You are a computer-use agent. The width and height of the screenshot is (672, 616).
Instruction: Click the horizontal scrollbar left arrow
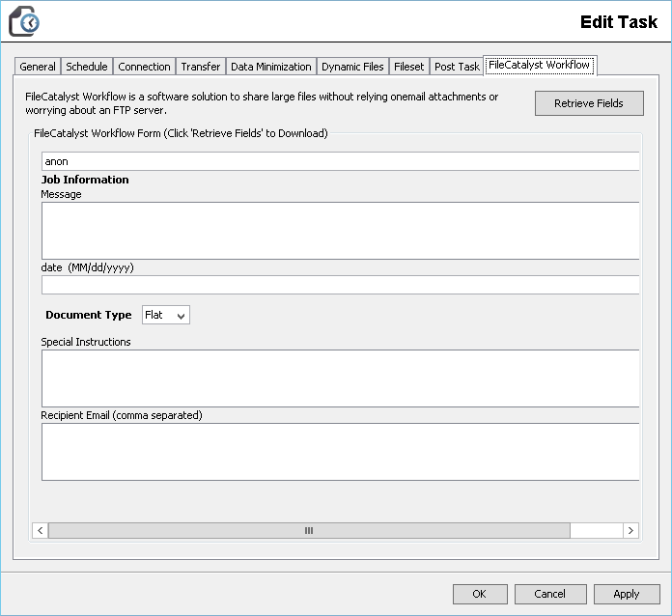coord(41,530)
